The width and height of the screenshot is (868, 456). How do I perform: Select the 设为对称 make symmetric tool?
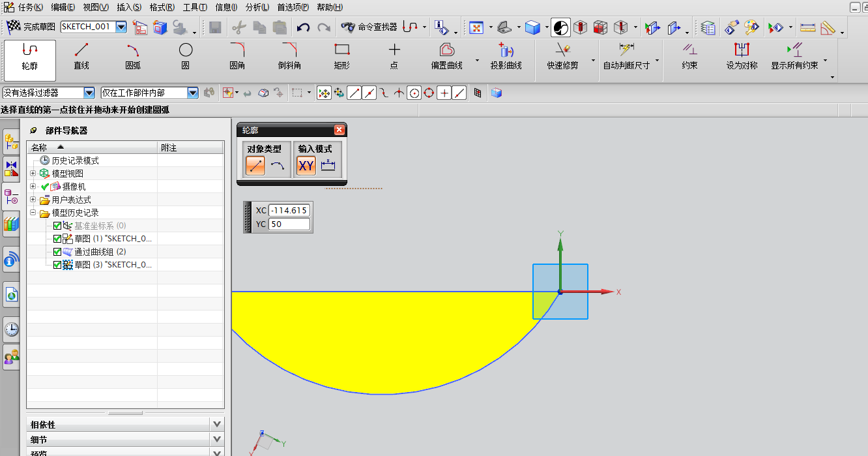point(742,57)
